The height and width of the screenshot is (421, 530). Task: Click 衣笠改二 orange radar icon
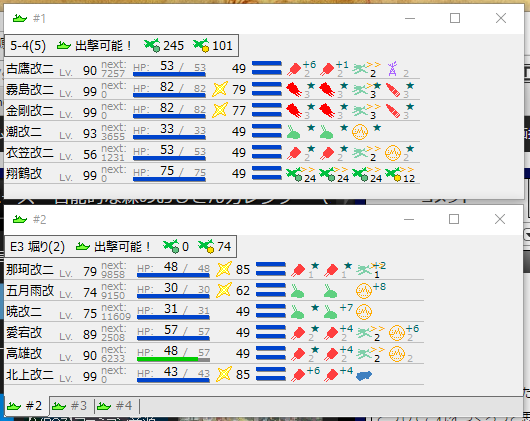pos(393,153)
